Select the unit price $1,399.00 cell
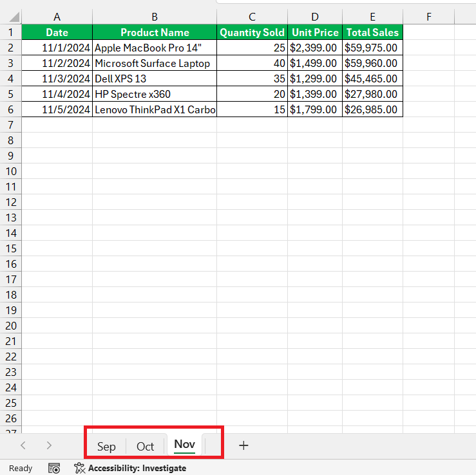 (315, 94)
